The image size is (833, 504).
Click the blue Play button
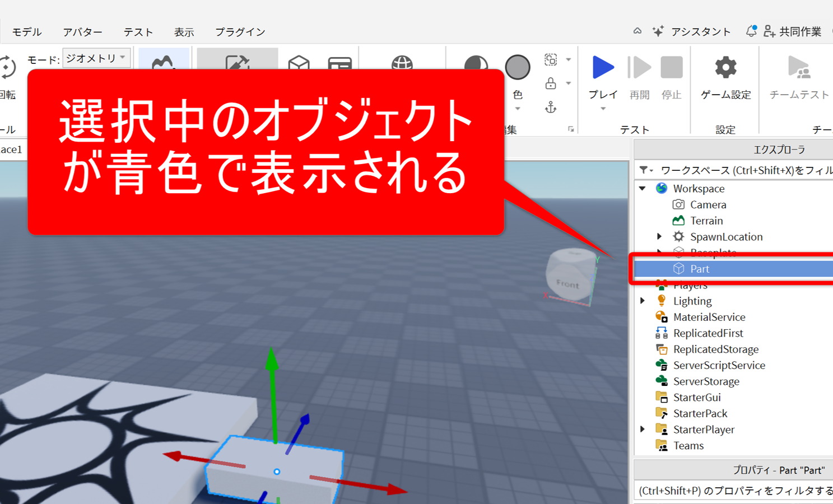coord(603,68)
